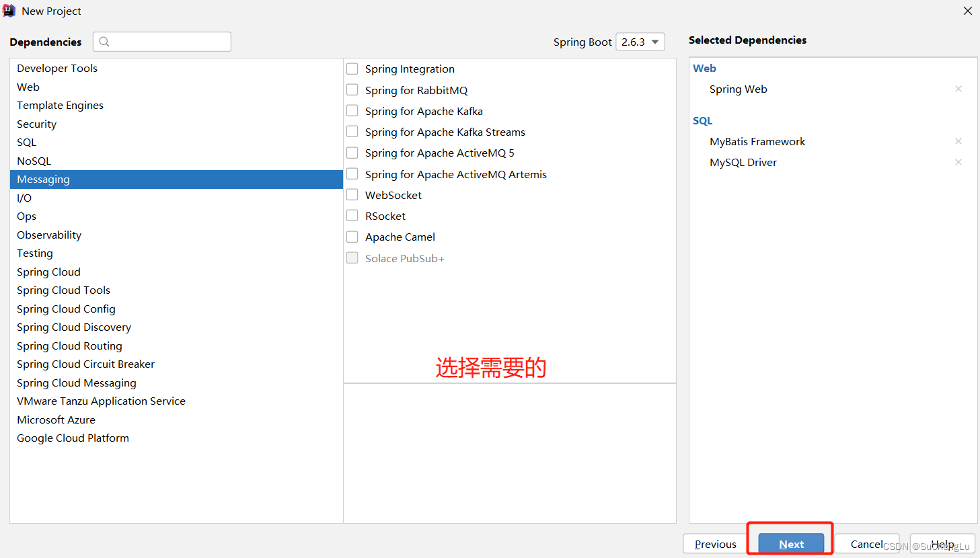Screen dimensions: 980x558
Task: Select MySQL Driver in selected list
Action: [743, 162]
